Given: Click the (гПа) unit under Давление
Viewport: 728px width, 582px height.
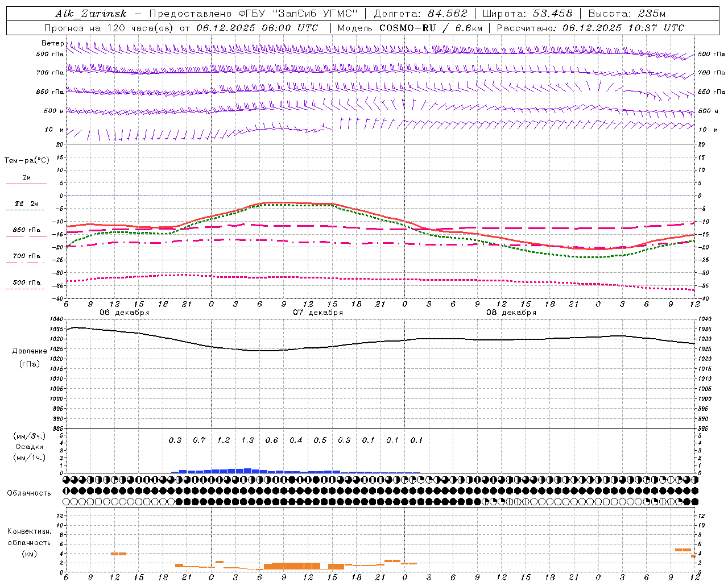Looking at the screenshot, I should (30, 364).
